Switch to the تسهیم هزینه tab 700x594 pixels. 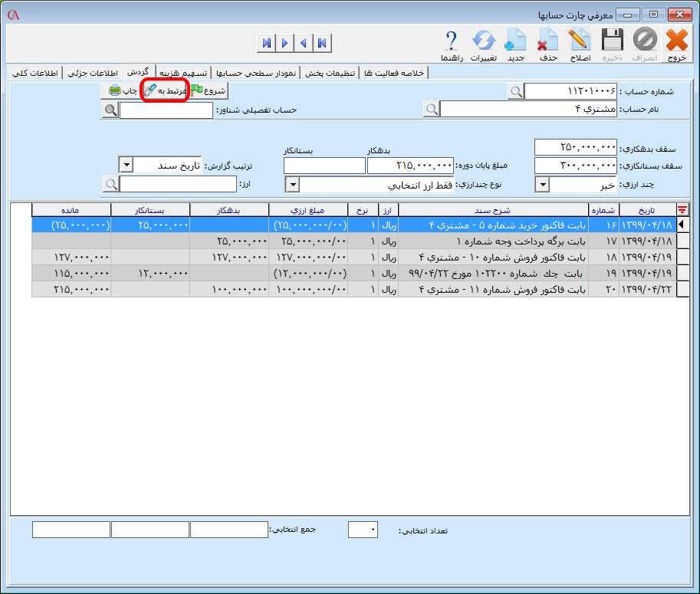pos(182,73)
